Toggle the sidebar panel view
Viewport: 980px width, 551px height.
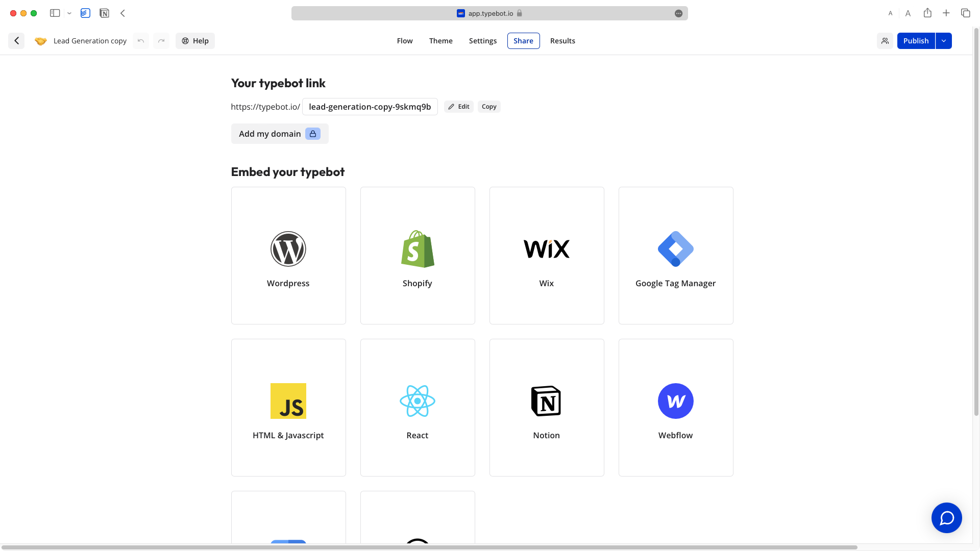point(55,13)
